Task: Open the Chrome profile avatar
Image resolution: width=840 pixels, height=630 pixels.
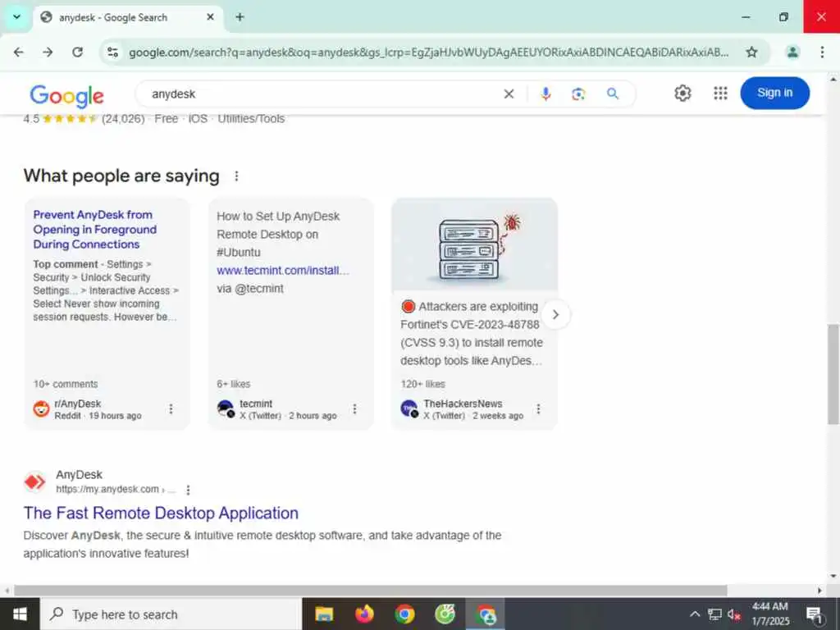Action: tap(792, 52)
